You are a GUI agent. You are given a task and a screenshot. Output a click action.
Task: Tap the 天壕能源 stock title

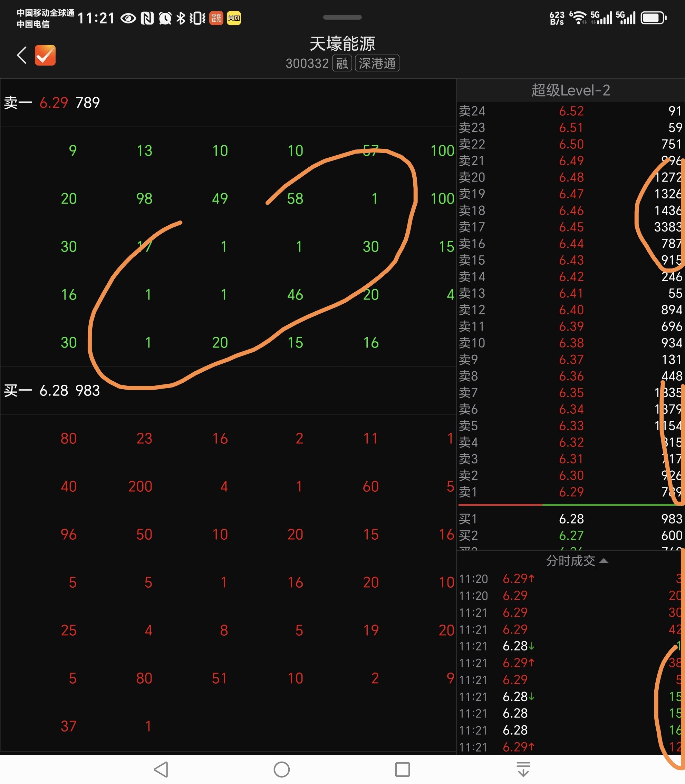(x=342, y=43)
